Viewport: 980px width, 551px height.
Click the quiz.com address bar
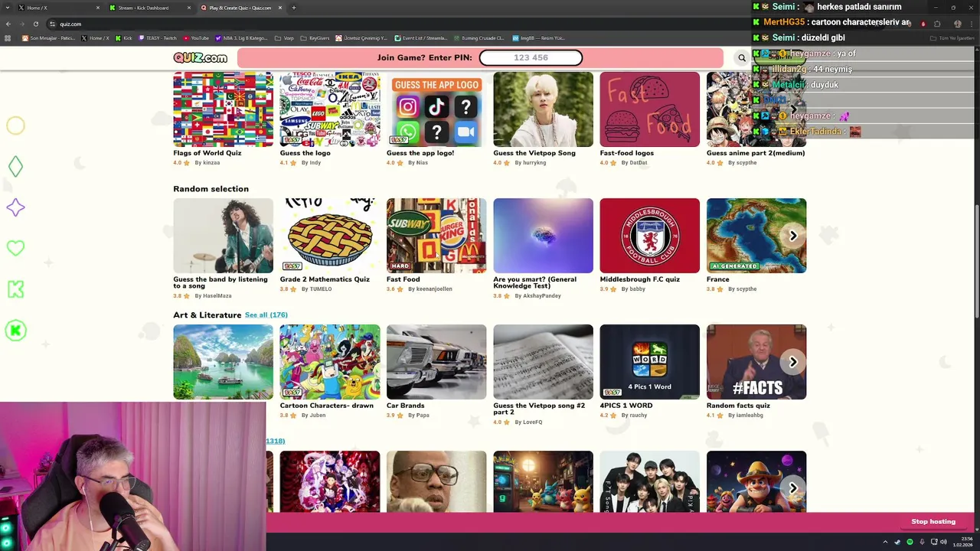459,24
